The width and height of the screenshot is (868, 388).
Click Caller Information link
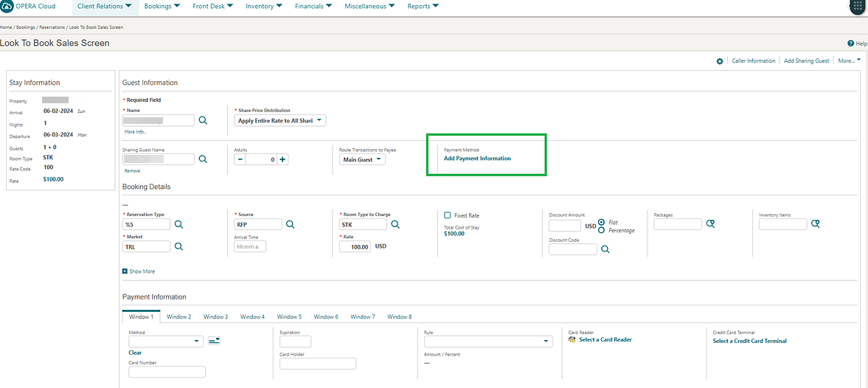click(x=754, y=61)
